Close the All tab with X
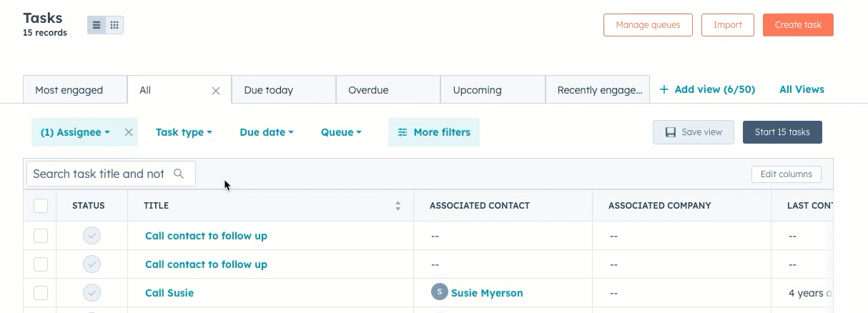Viewport: 868px width, 313px height. [216, 91]
